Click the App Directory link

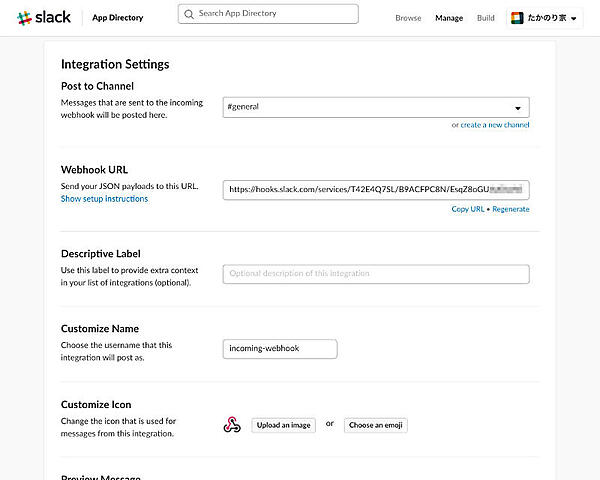tap(118, 18)
